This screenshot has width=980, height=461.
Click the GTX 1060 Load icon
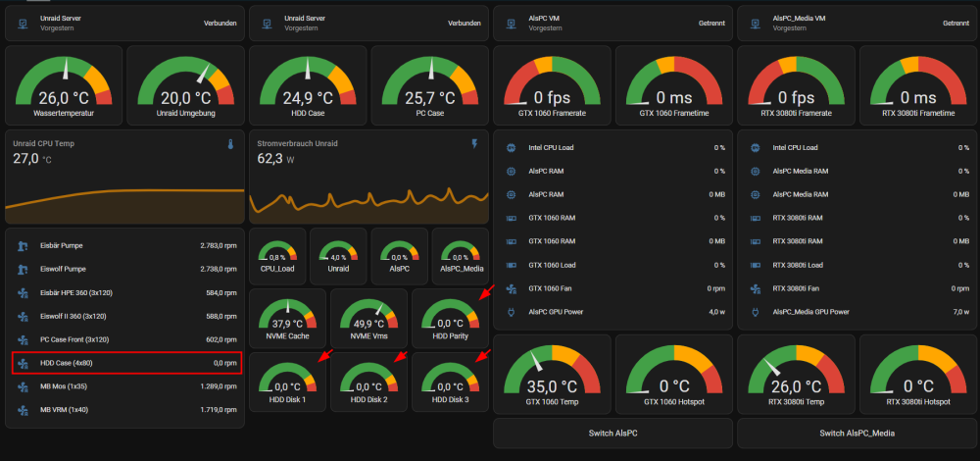pos(512,265)
